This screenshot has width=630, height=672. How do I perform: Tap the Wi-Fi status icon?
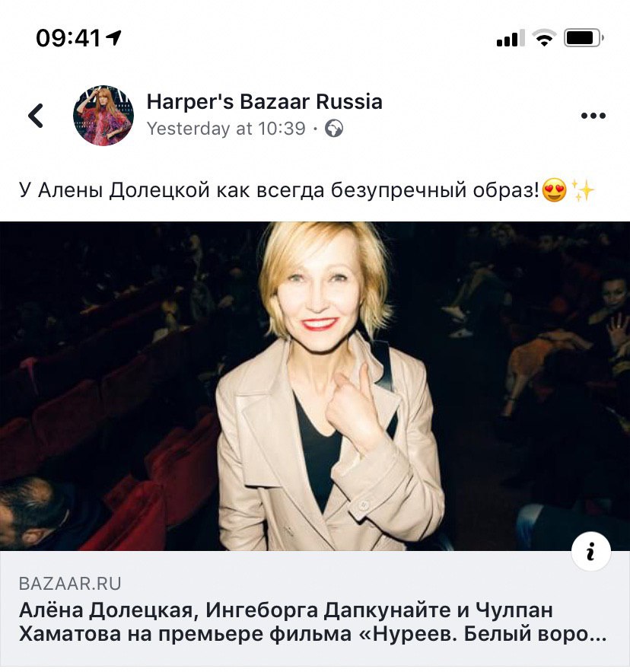click(x=544, y=38)
